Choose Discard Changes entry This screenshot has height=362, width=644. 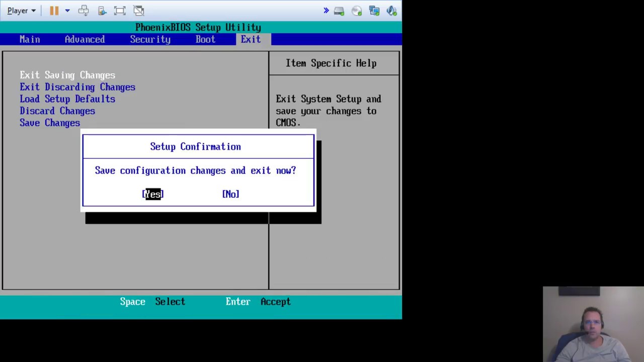point(57,111)
